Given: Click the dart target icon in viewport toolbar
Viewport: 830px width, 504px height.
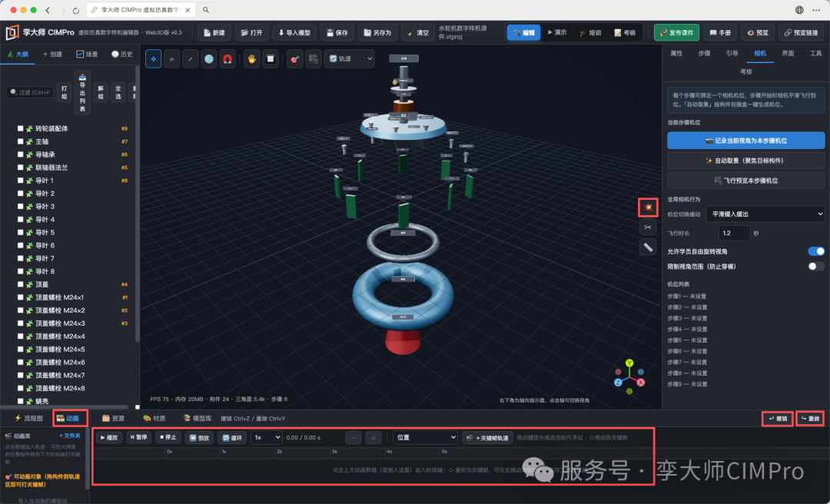Looking at the screenshot, I should pos(295,58).
